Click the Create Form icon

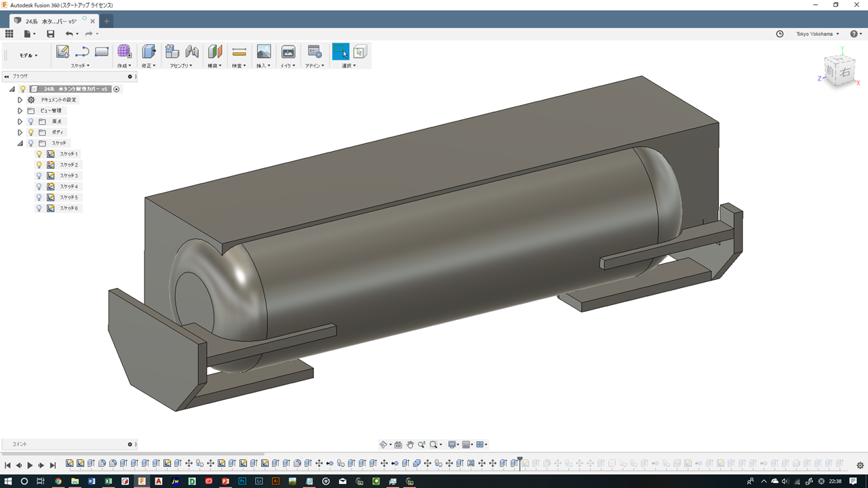pos(124,52)
